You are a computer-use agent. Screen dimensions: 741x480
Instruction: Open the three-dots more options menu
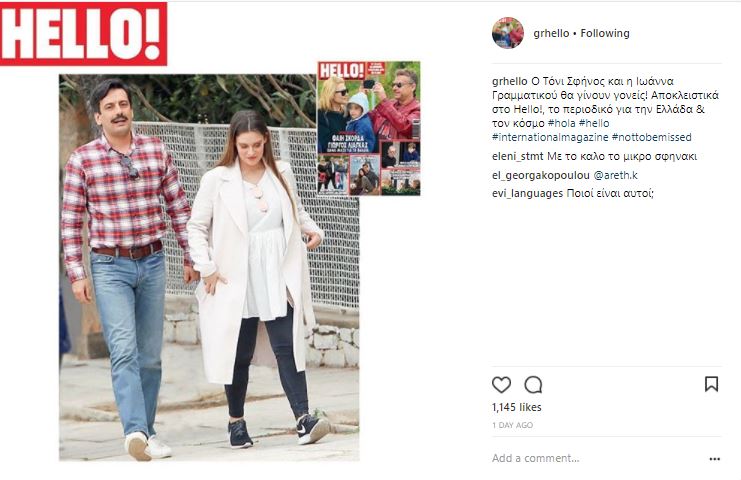pos(715,459)
